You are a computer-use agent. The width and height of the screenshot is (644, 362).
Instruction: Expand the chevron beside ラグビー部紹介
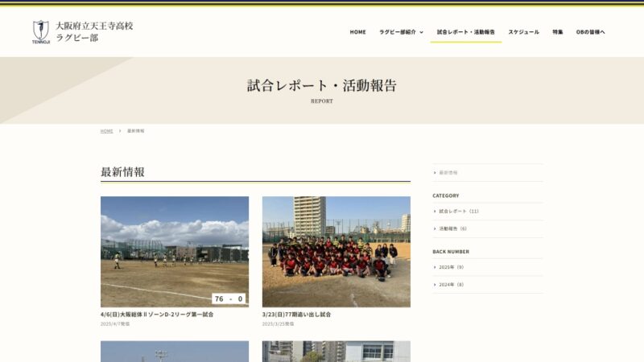coord(421,32)
